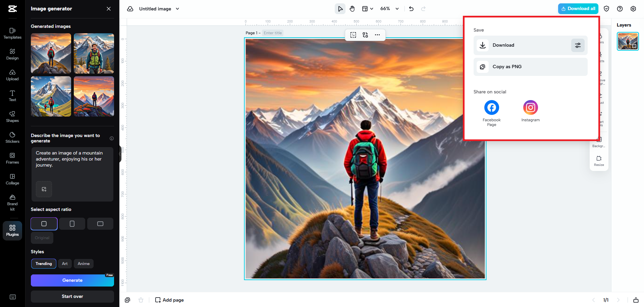Click the Generate button
644x307 pixels.
click(x=72, y=280)
